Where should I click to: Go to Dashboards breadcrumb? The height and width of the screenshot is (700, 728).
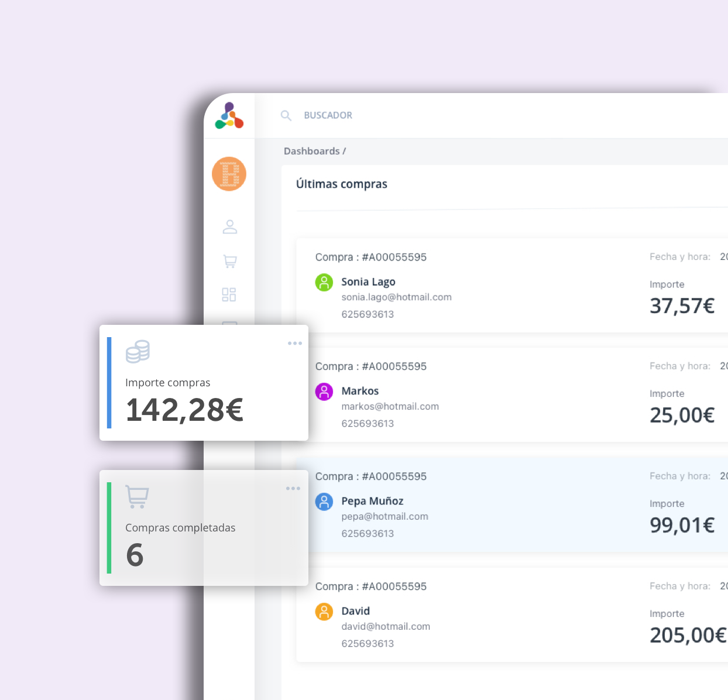312,151
